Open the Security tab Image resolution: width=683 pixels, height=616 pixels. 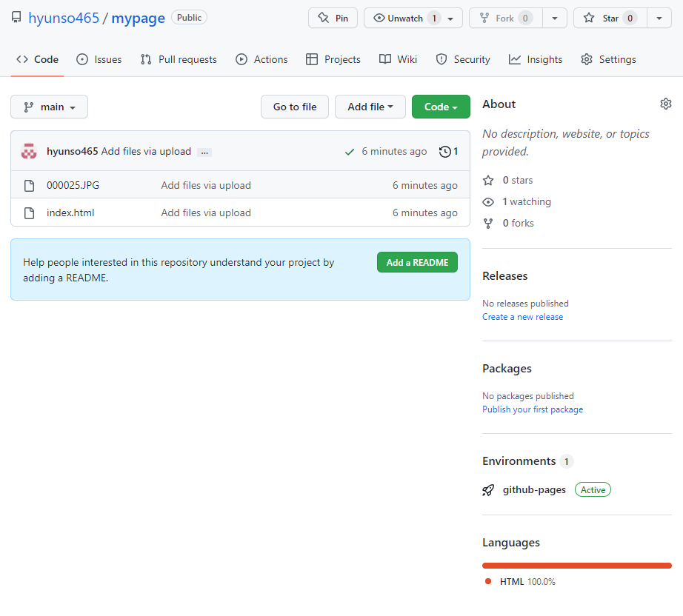click(463, 60)
